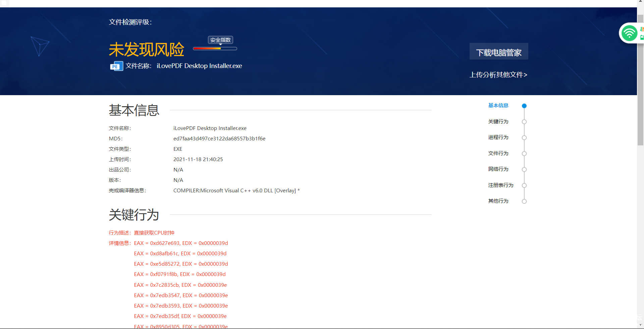Select the MD5 hash value text
The height and width of the screenshot is (329, 644).
[219, 139]
